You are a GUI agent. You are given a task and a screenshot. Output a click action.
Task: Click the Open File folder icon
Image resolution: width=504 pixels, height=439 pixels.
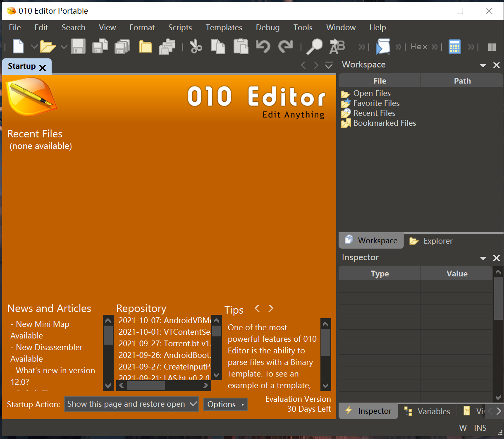click(48, 46)
